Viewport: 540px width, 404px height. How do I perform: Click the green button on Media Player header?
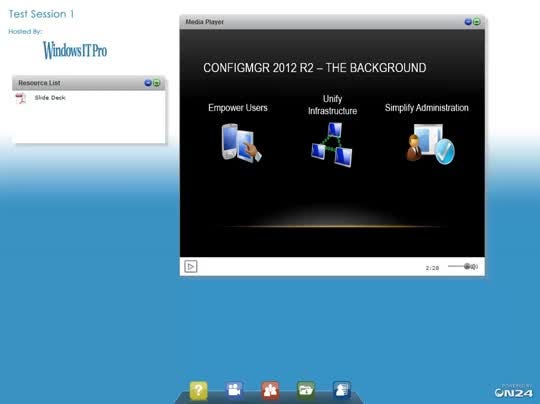pyautogui.click(x=477, y=22)
